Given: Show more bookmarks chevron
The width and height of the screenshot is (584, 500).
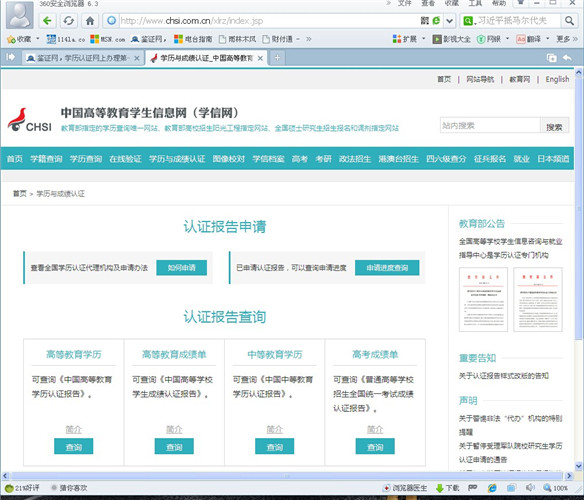Looking at the screenshot, I should pos(308,39).
